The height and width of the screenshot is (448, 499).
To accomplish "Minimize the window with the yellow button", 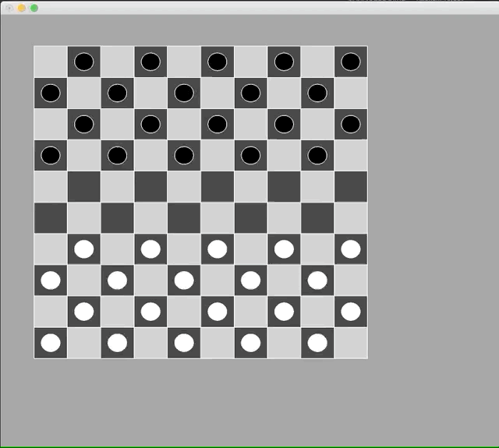I will pos(22,8).
